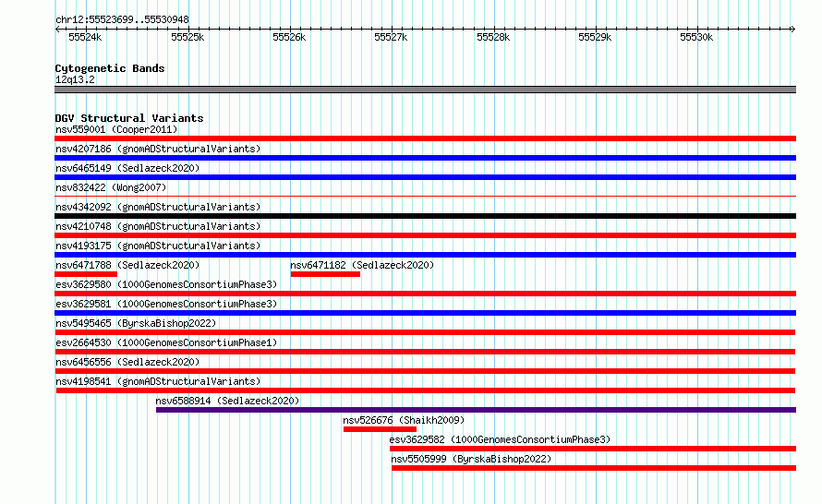Select the gray 12q13.2 cytogenetic band bar
The image size is (822, 504).
tap(425, 90)
